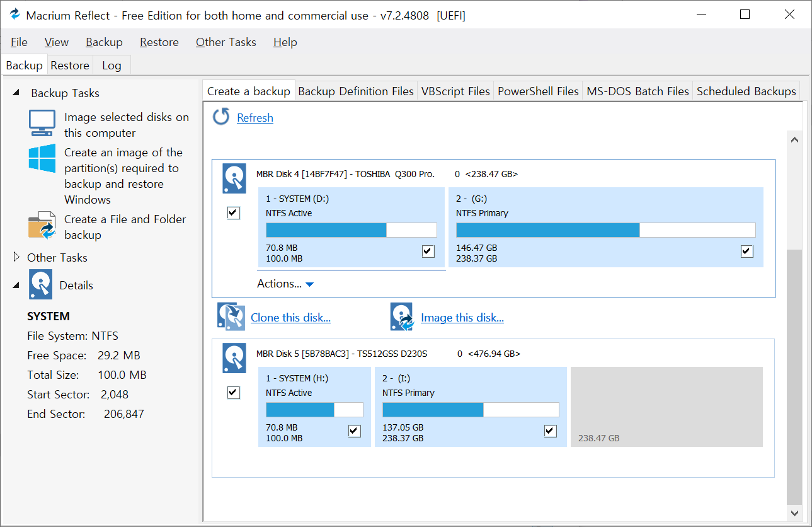Click the Windows logo image backup icon
This screenshot has height=527, width=812.
click(x=42, y=159)
